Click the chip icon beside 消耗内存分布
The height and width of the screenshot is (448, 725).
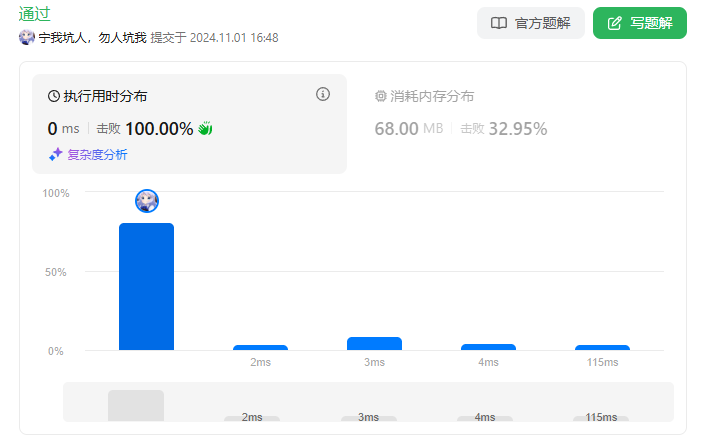click(380, 97)
